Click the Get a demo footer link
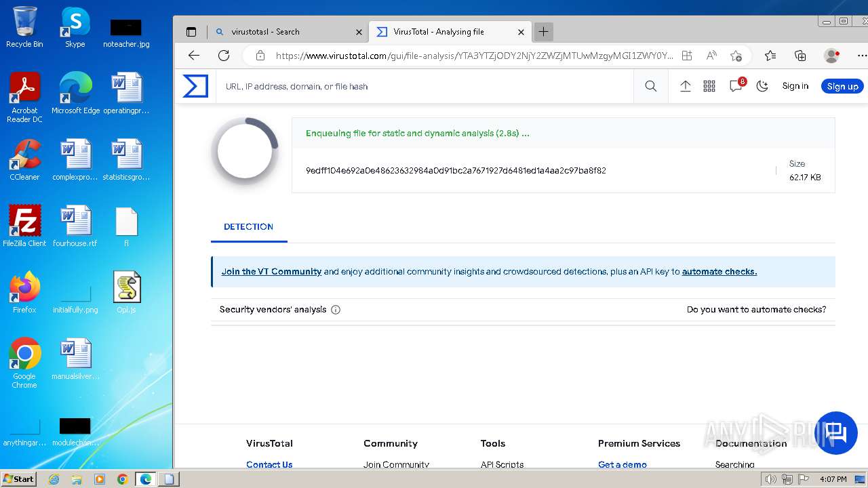Viewport: 868px width, 488px height. tap(623, 464)
